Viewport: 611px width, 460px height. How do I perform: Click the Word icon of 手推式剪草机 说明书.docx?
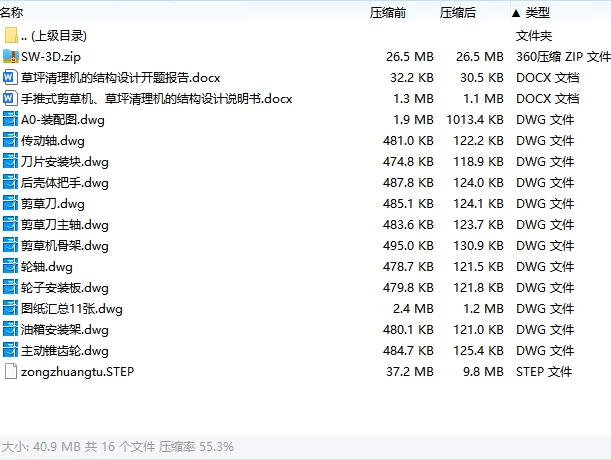click(x=10, y=98)
